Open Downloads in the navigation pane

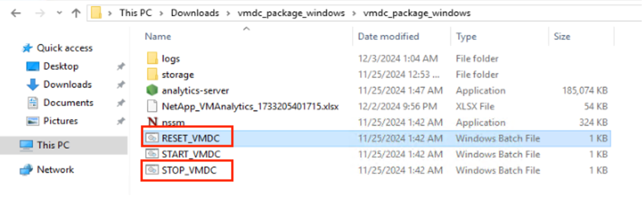click(67, 85)
